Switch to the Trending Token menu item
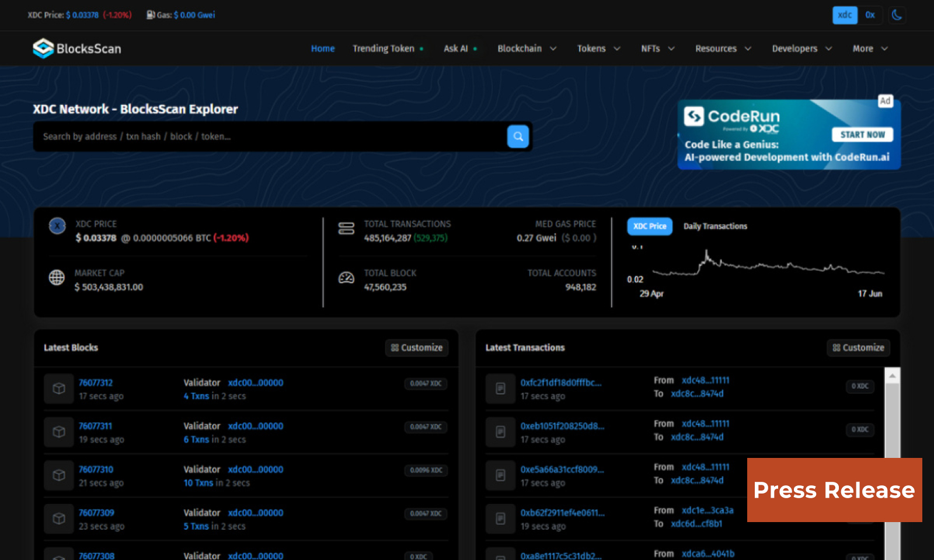 click(x=383, y=48)
